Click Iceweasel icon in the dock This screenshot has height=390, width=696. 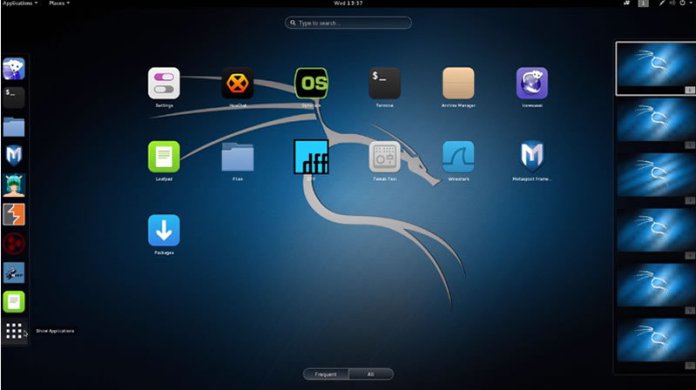pyautogui.click(x=14, y=69)
